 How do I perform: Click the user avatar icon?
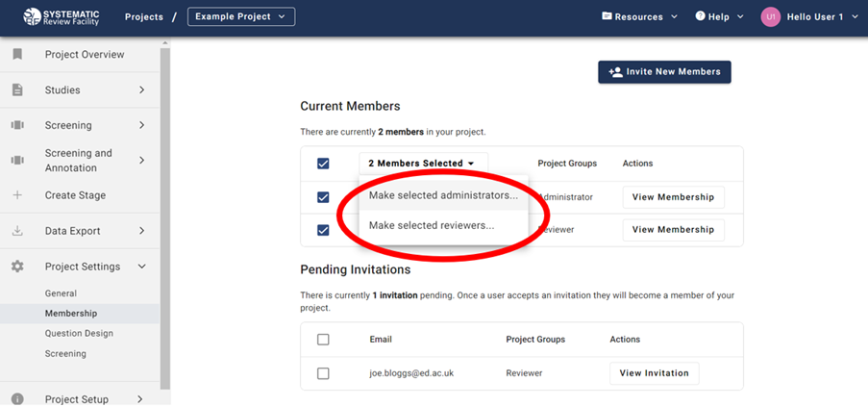coord(770,17)
